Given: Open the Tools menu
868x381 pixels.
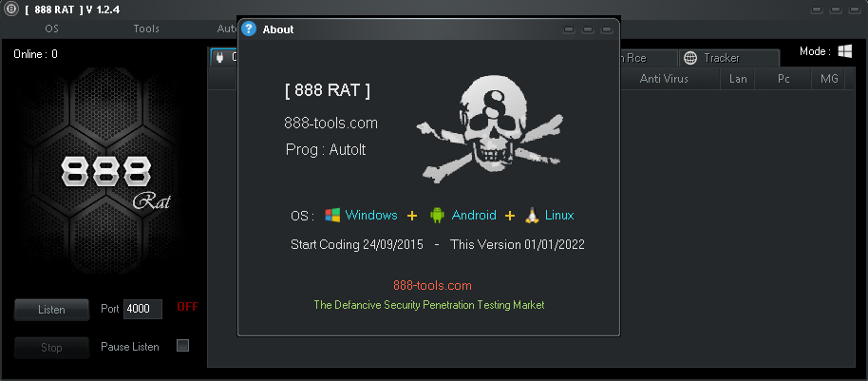Looking at the screenshot, I should coord(146,29).
